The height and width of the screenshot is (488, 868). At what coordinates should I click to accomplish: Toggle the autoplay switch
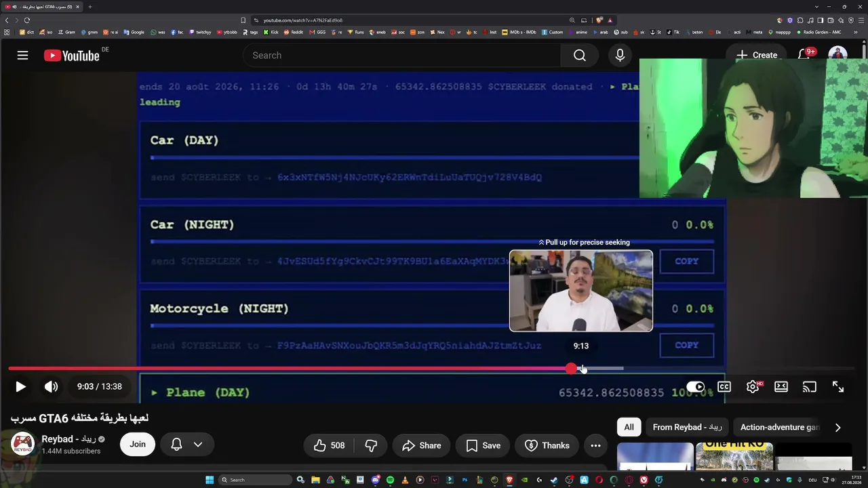pyautogui.click(x=696, y=387)
